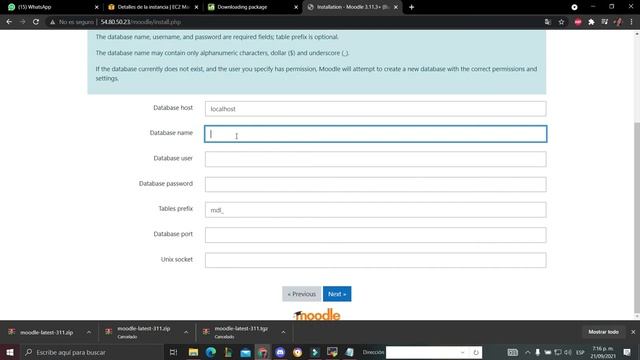The image size is (640, 360).
Task: Open the Windows Start menu
Action: pos(10,352)
